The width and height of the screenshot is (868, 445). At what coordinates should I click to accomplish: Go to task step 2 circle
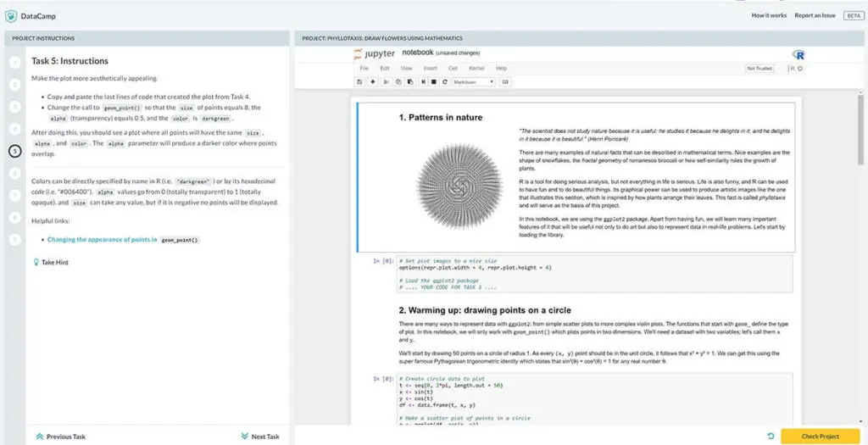pyautogui.click(x=15, y=85)
